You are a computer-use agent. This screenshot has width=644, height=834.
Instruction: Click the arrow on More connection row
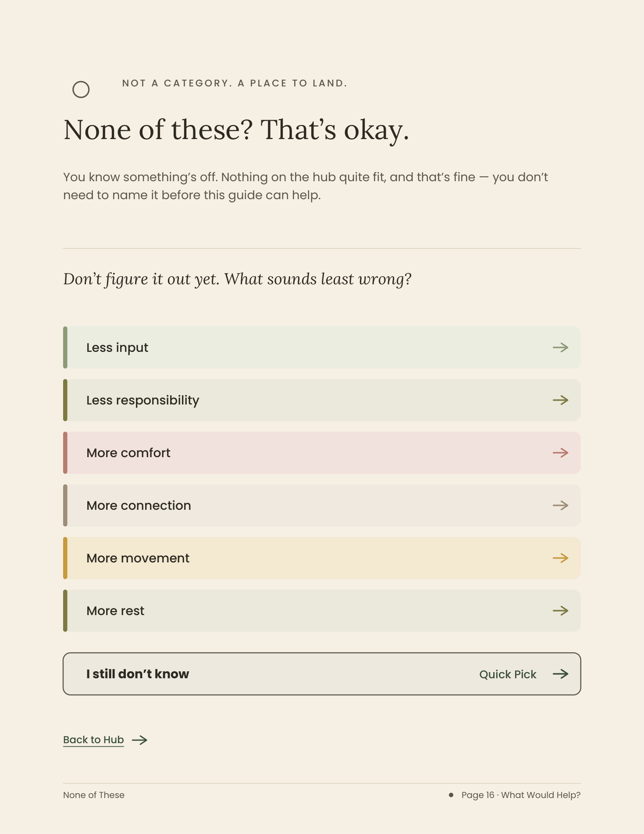click(x=560, y=505)
